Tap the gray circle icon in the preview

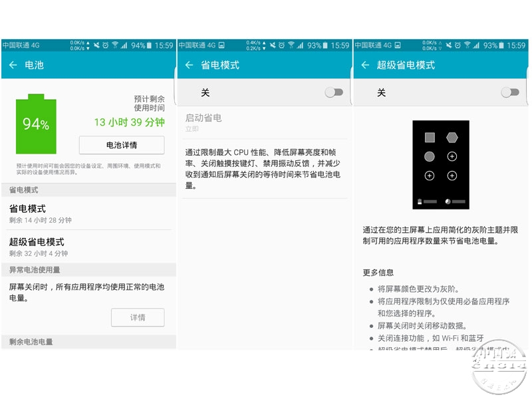429,156
